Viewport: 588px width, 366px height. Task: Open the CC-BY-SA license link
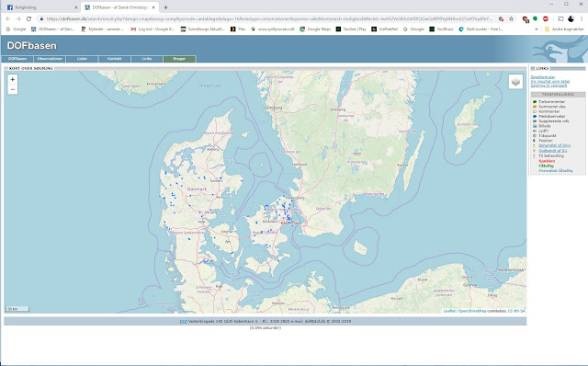point(516,311)
